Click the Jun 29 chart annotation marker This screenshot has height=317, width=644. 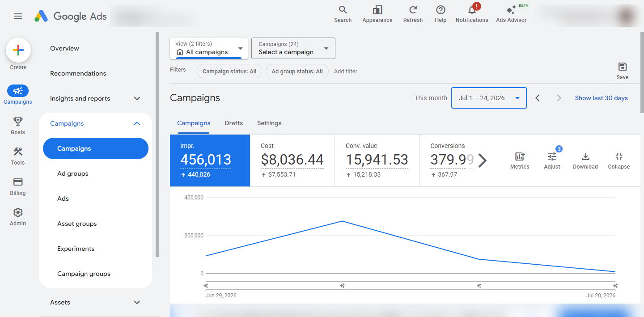click(206, 286)
